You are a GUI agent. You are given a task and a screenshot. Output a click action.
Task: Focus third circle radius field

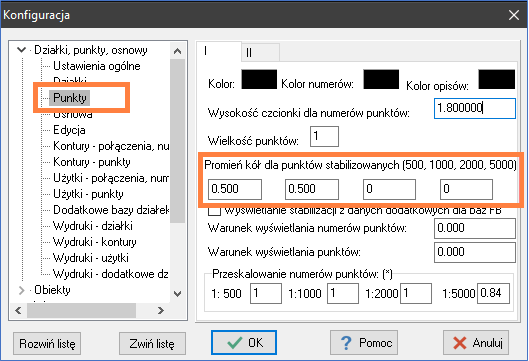(389, 189)
